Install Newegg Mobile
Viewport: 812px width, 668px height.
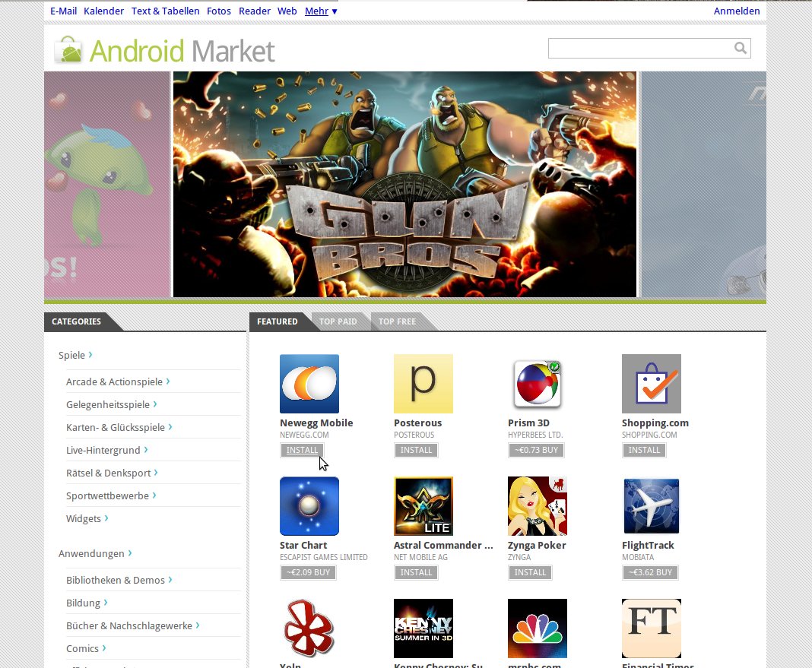pos(303,450)
